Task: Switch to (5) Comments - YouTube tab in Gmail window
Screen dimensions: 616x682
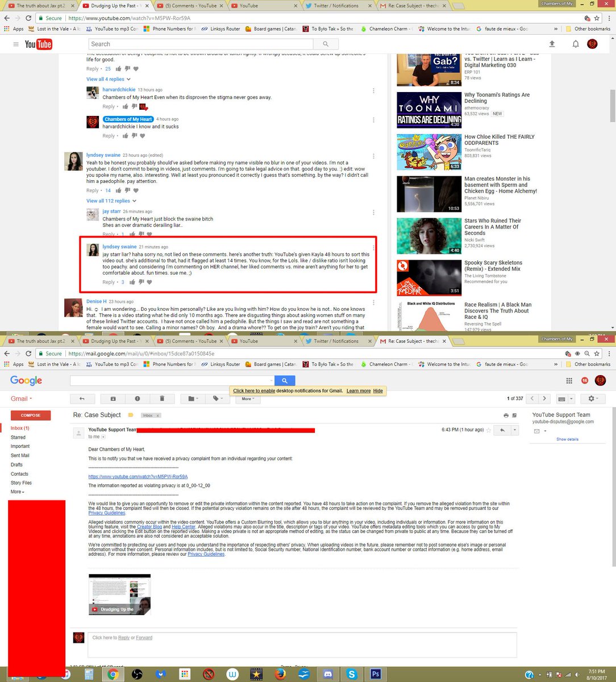Action: 191,341
